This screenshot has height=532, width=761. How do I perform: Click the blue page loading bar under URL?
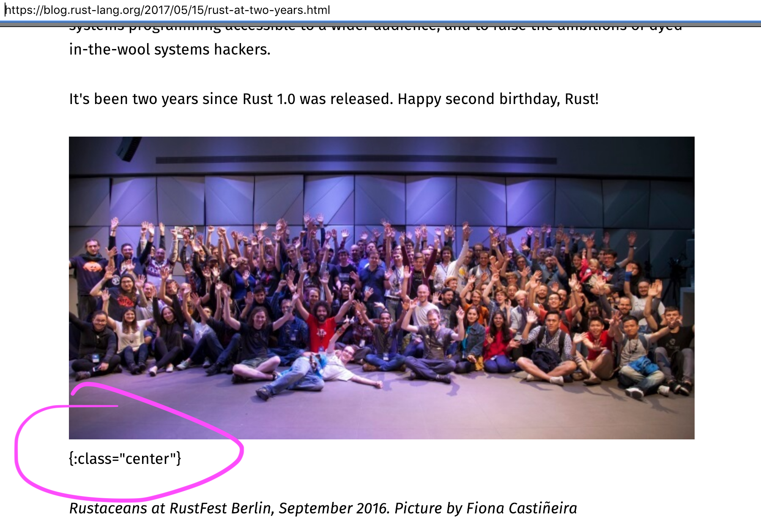pyautogui.click(x=380, y=21)
